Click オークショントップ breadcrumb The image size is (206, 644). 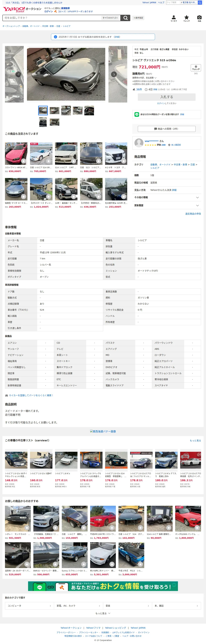tap(11, 26)
